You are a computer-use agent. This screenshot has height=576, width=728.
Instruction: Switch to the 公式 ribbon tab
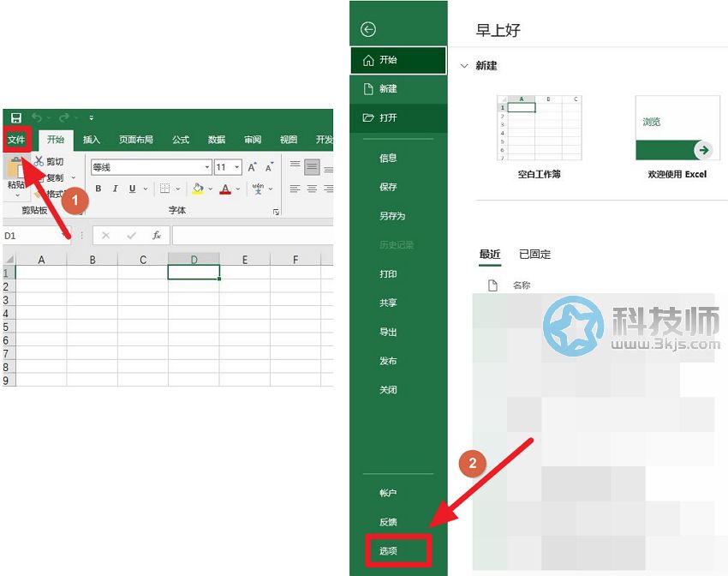(x=181, y=140)
